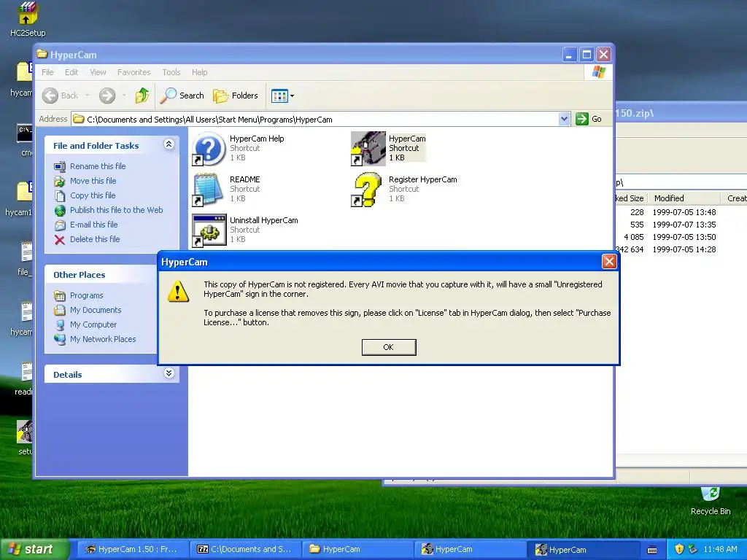Click the Back toolbar button
The width and height of the screenshot is (747, 560).
(60, 96)
